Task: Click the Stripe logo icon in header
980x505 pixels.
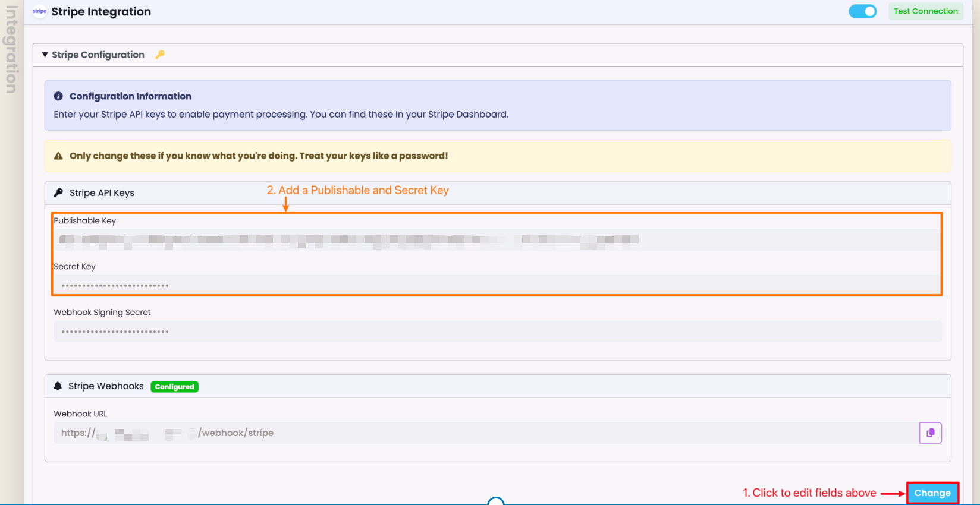Action: click(x=39, y=11)
